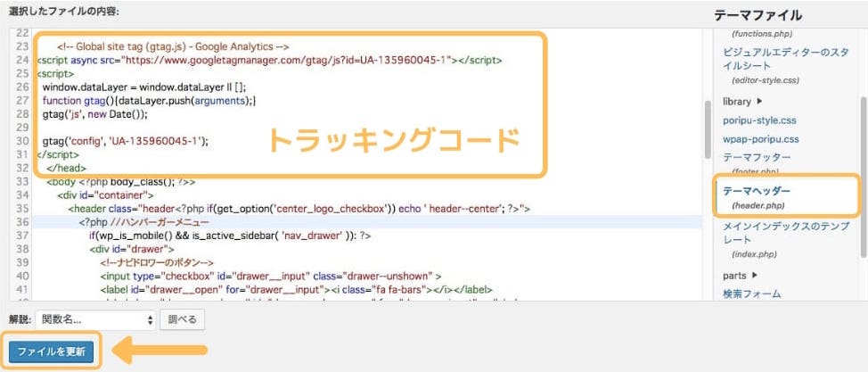Image resolution: width=868 pixels, height=372 pixels.
Task: Click the div id="drawer" line
Action: pyautogui.click(x=132, y=250)
